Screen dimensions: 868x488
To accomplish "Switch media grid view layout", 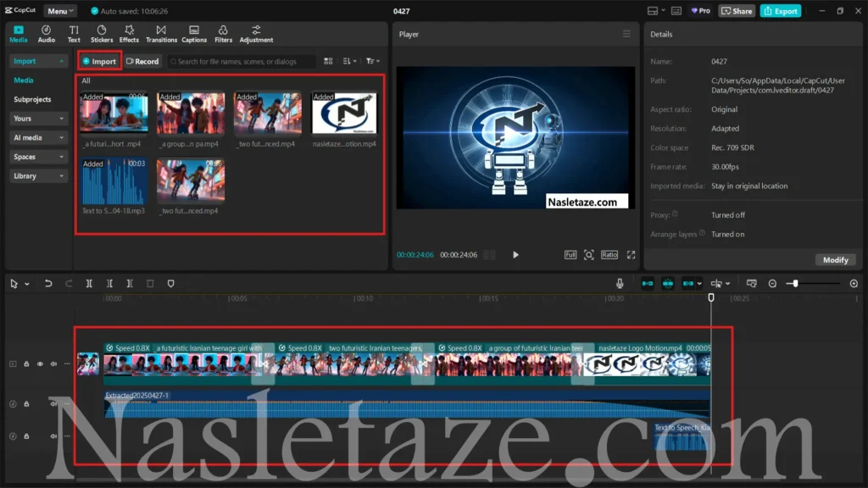I will [x=328, y=61].
